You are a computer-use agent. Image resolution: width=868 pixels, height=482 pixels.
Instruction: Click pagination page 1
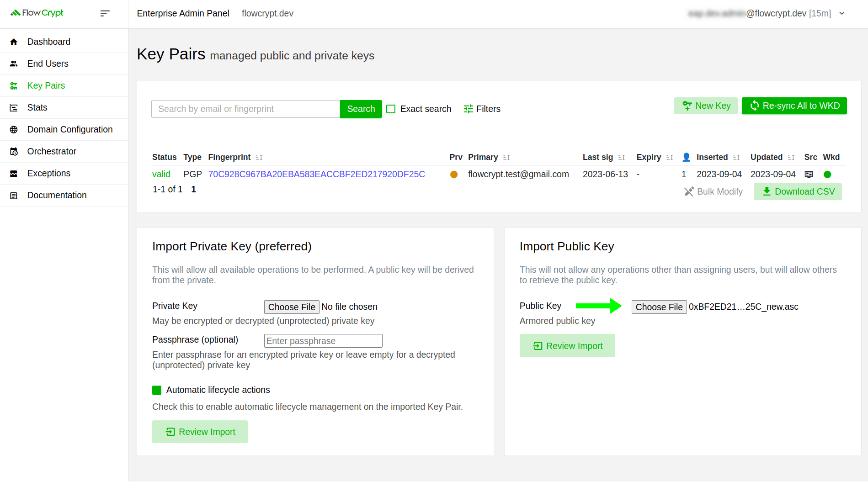coord(194,189)
